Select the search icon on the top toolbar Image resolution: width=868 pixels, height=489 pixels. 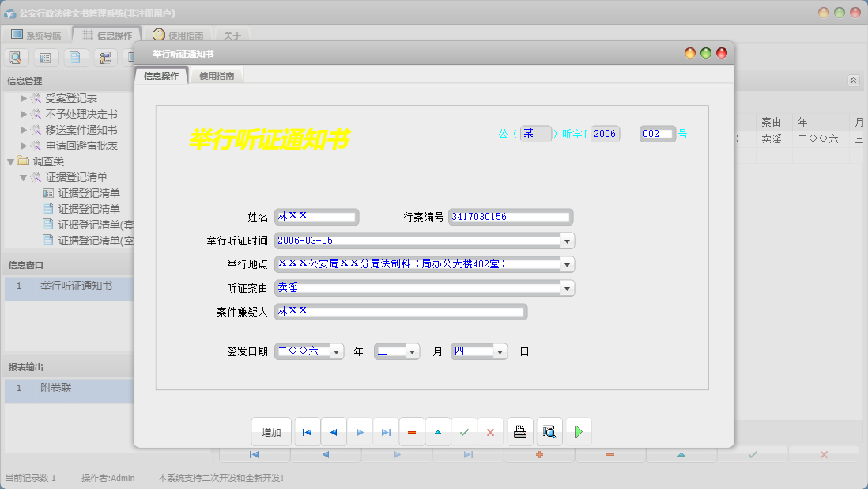click(x=16, y=57)
